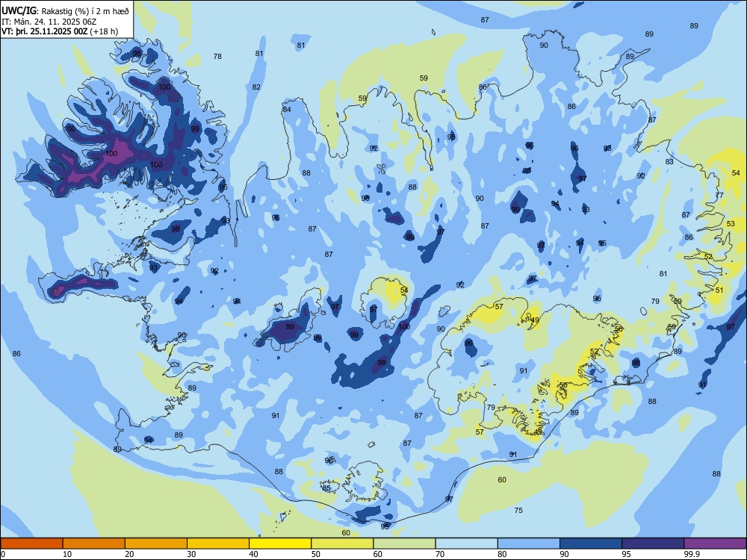Click the 30–40 amber legend swatch

pos(218,544)
